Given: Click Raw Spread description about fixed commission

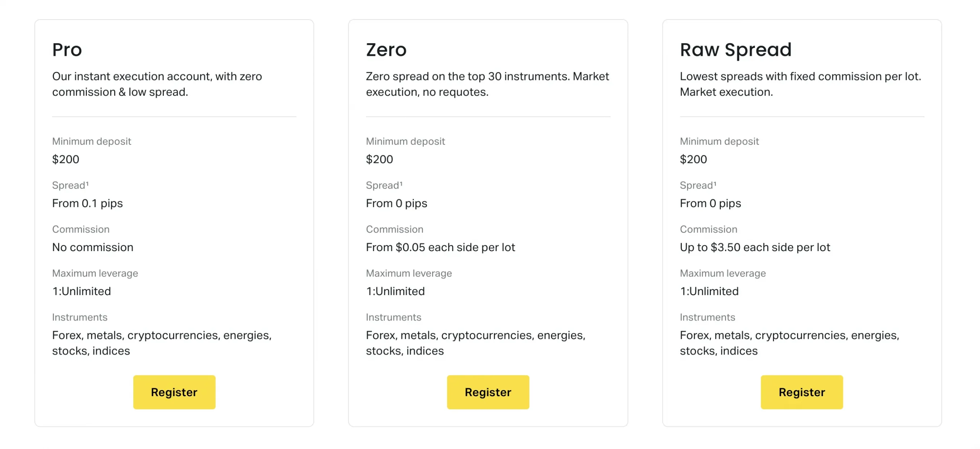Looking at the screenshot, I should tap(800, 84).
